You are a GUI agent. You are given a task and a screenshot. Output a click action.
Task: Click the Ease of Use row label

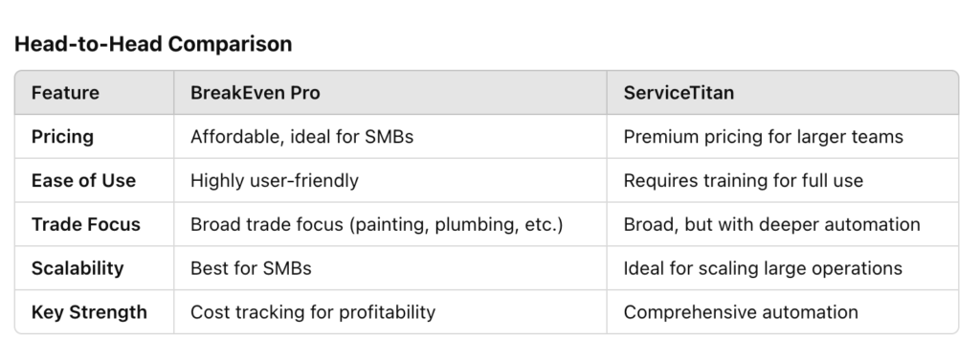pos(83,180)
